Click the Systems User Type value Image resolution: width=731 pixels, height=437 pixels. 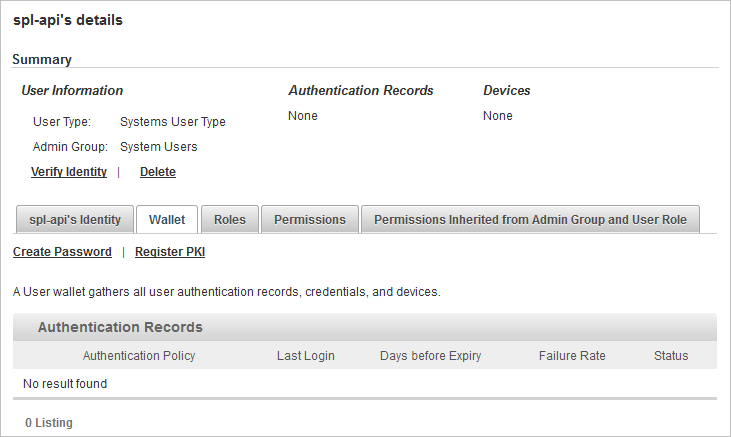click(173, 122)
